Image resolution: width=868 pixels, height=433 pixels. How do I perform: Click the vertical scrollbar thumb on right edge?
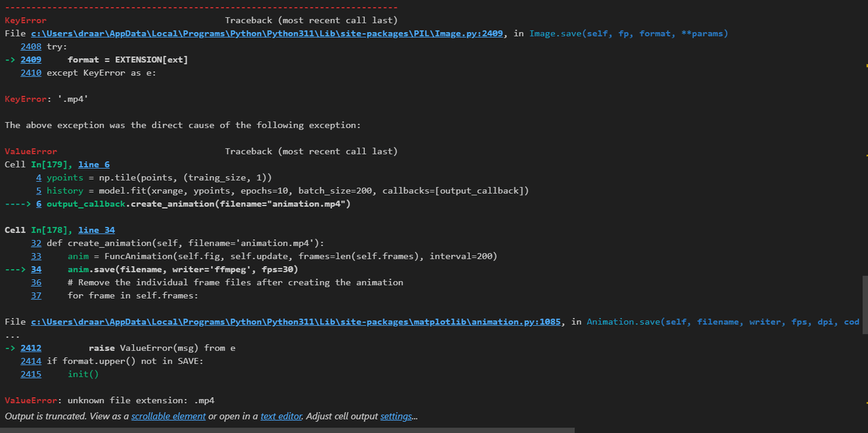(x=865, y=295)
